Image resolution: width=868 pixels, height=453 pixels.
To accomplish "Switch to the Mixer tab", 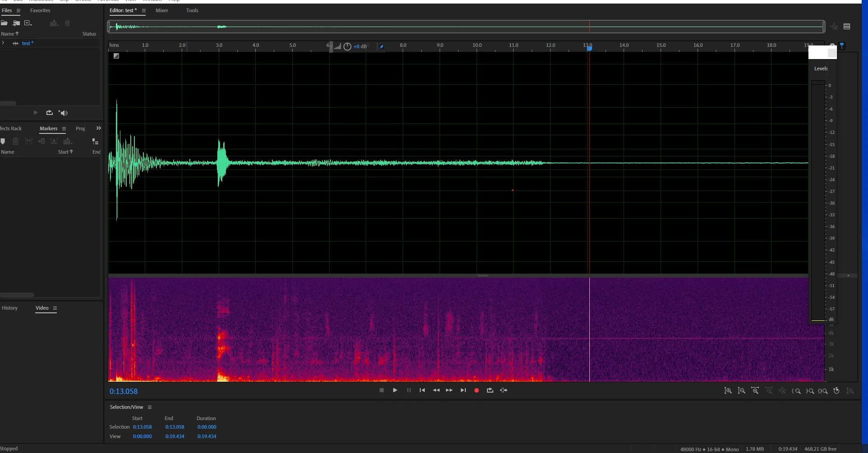I will 162,10.
